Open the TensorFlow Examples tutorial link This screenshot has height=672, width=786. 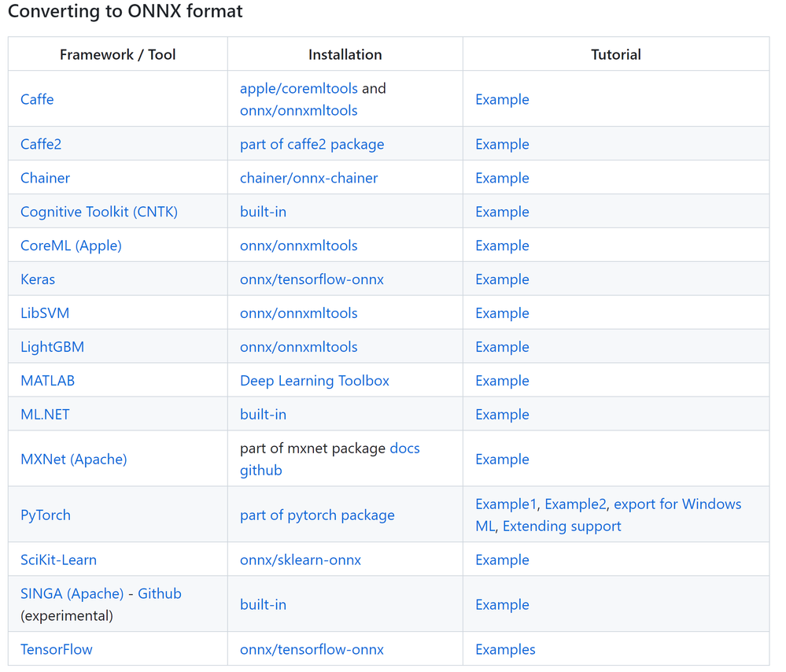(505, 649)
